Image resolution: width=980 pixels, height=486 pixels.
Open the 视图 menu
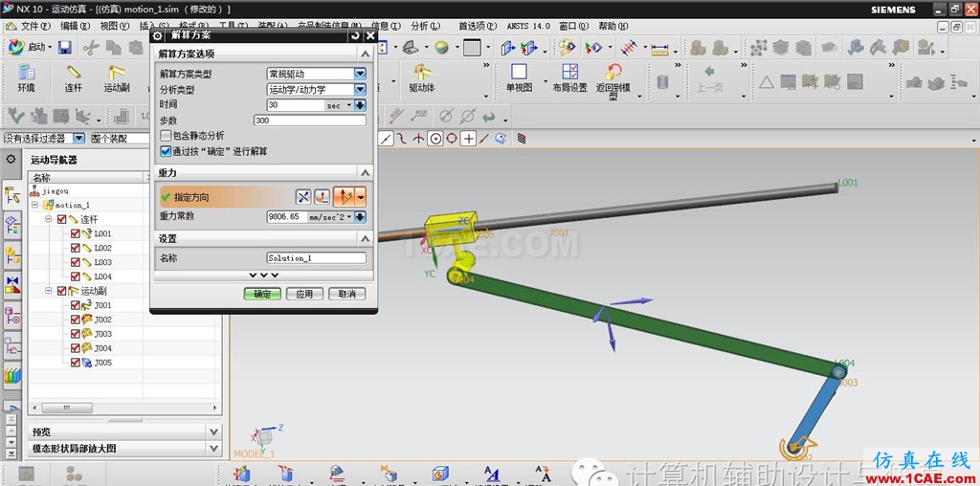click(x=115, y=26)
